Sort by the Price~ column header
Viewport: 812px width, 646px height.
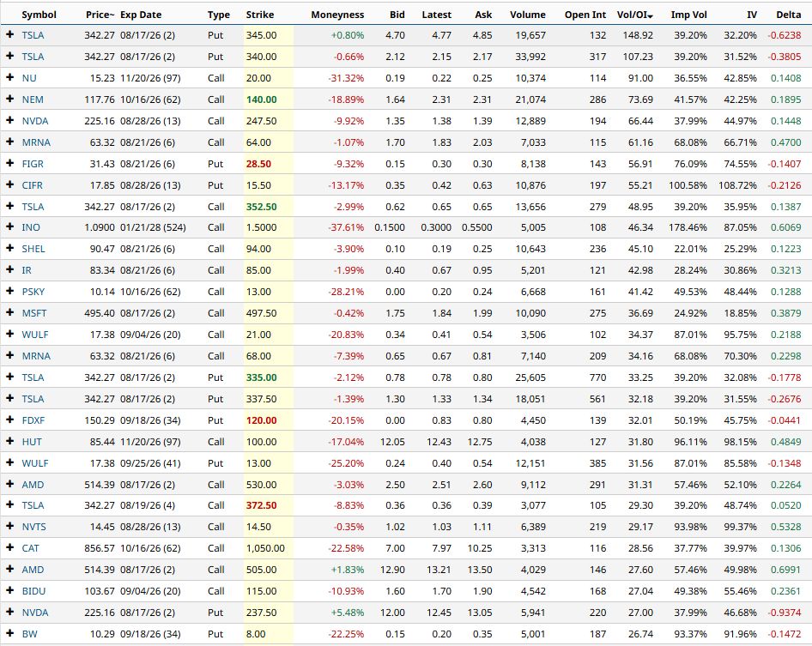pos(100,15)
